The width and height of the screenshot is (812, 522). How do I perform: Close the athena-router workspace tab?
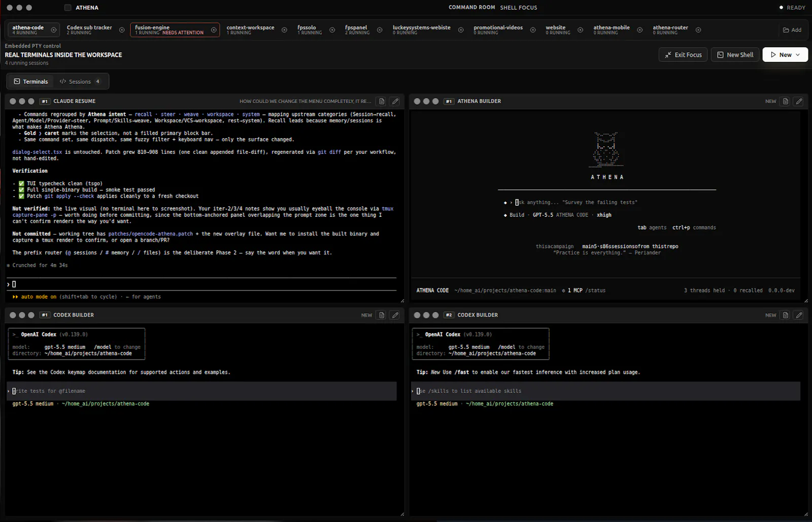click(x=698, y=30)
